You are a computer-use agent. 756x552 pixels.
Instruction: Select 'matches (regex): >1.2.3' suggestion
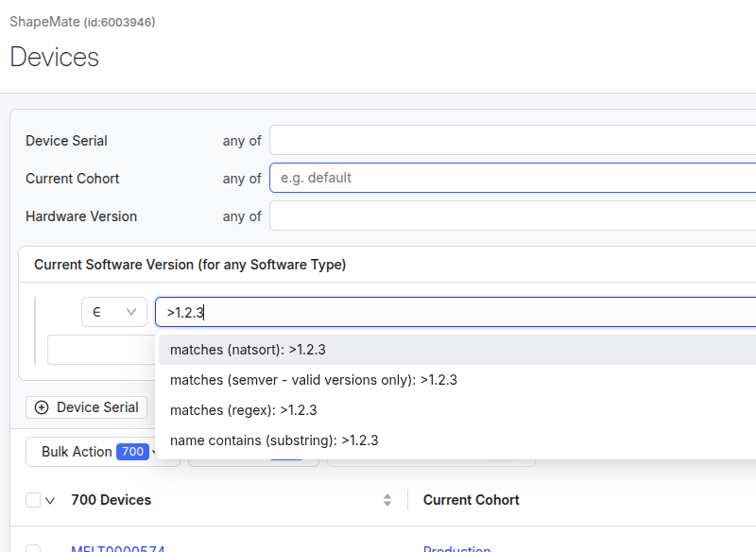tap(243, 410)
